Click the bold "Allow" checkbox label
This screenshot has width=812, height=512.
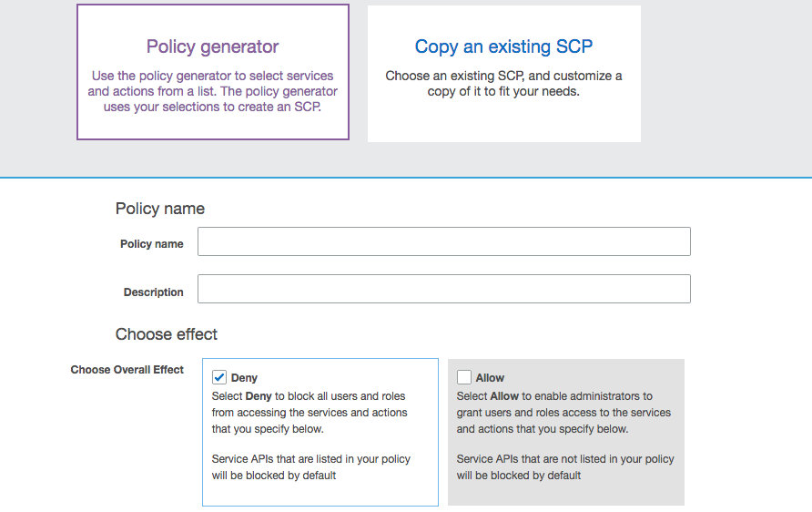click(x=490, y=378)
